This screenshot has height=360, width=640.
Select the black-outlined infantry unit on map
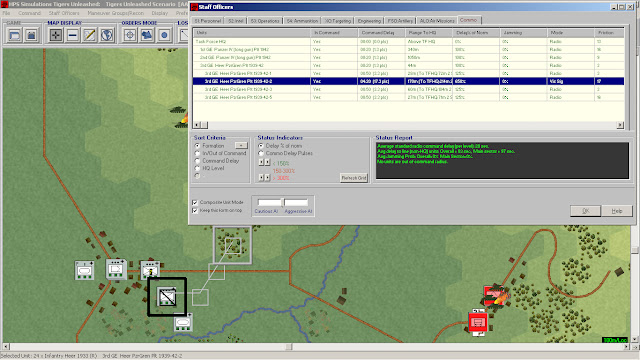[x=167, y=297]
